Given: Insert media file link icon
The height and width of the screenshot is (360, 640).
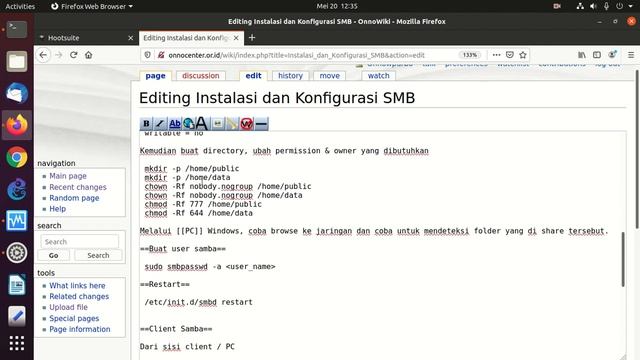Looking at the screenshot, I should tap(232, 124).
